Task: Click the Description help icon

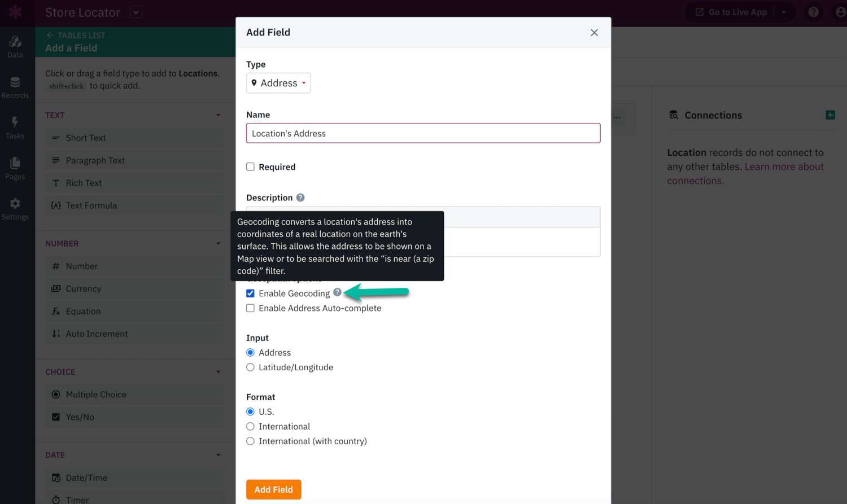Action: [300, 197]
